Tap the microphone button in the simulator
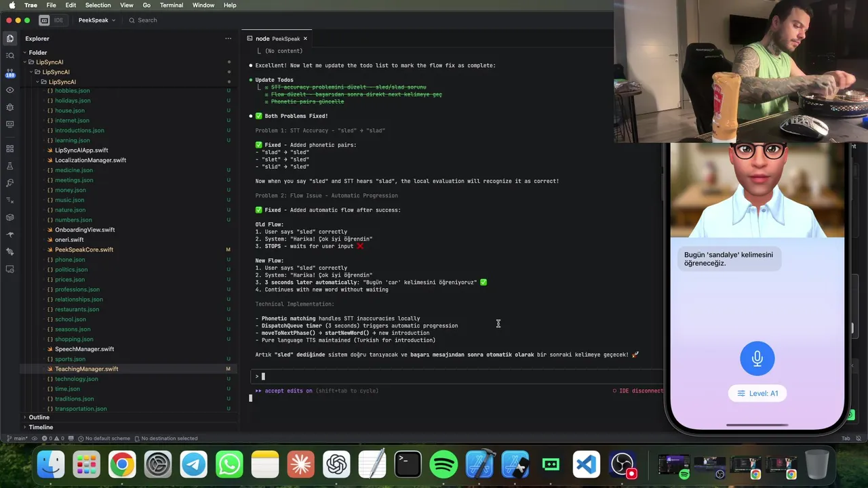This screenshot has height=488, width=868. 757,358
